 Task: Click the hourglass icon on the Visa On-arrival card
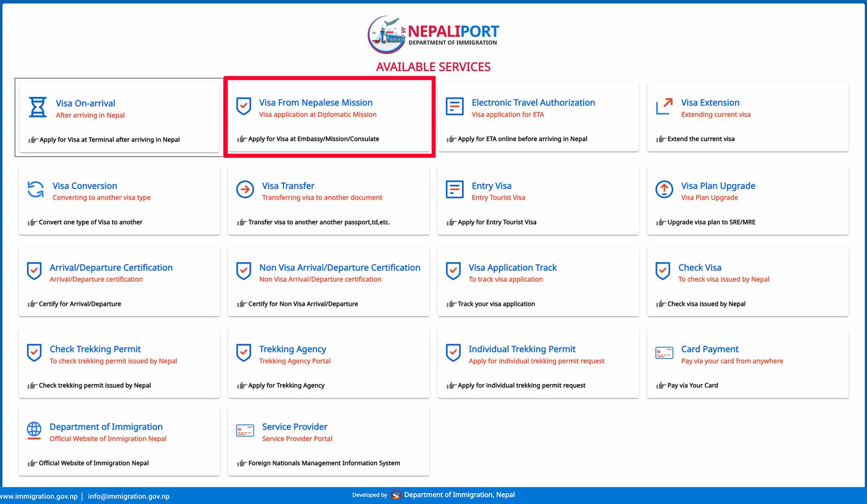(38, 107)
